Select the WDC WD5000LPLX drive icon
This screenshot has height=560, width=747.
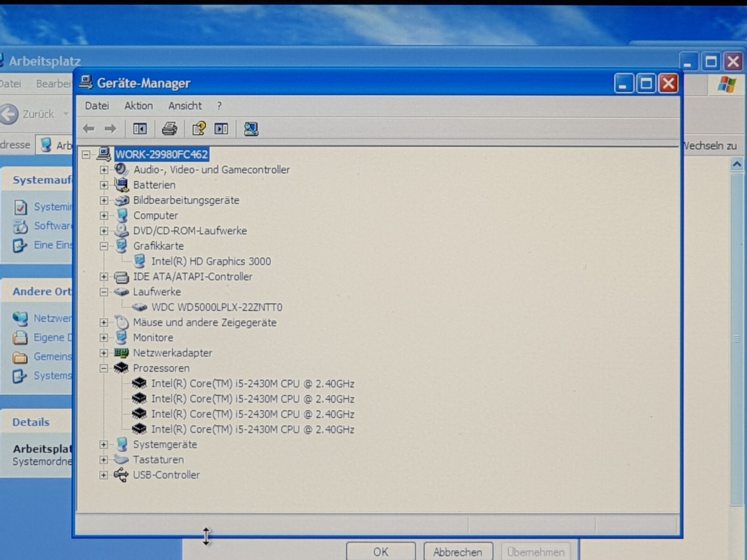140,307
